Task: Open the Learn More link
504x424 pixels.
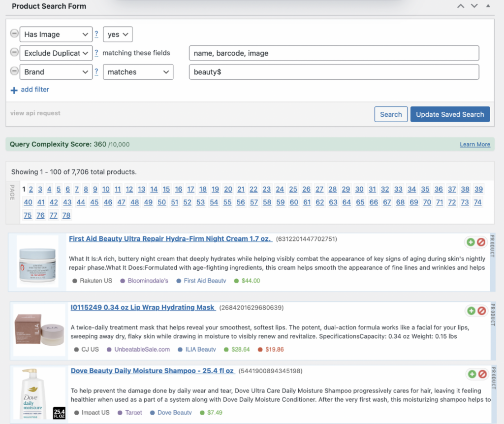Action: [x=475, y=144]
